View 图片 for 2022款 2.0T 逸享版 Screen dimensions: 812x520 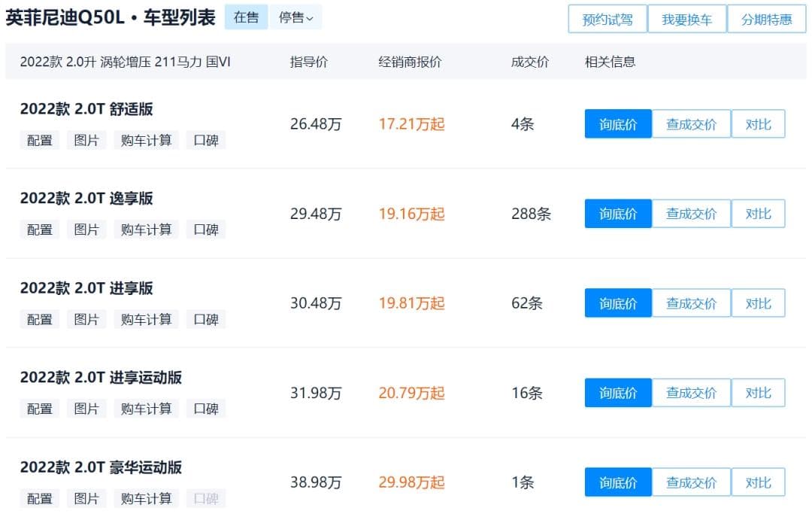[x=86, y=230]
